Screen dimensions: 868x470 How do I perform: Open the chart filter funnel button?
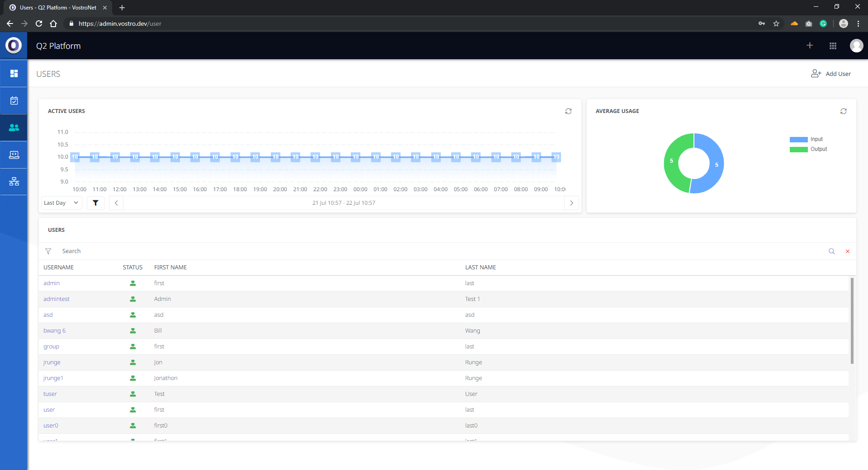point(95,203)
